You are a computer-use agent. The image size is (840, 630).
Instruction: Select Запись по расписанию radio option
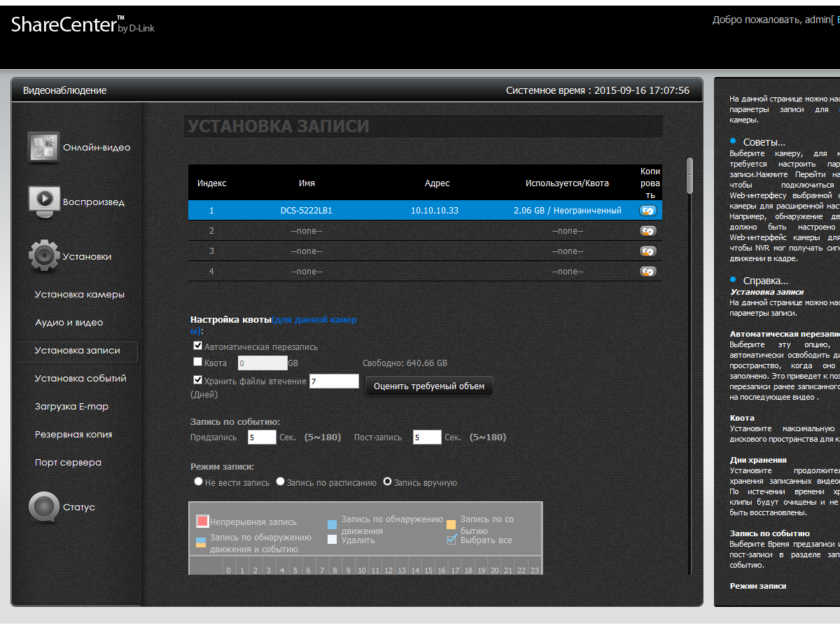click(x=281, y=482)
